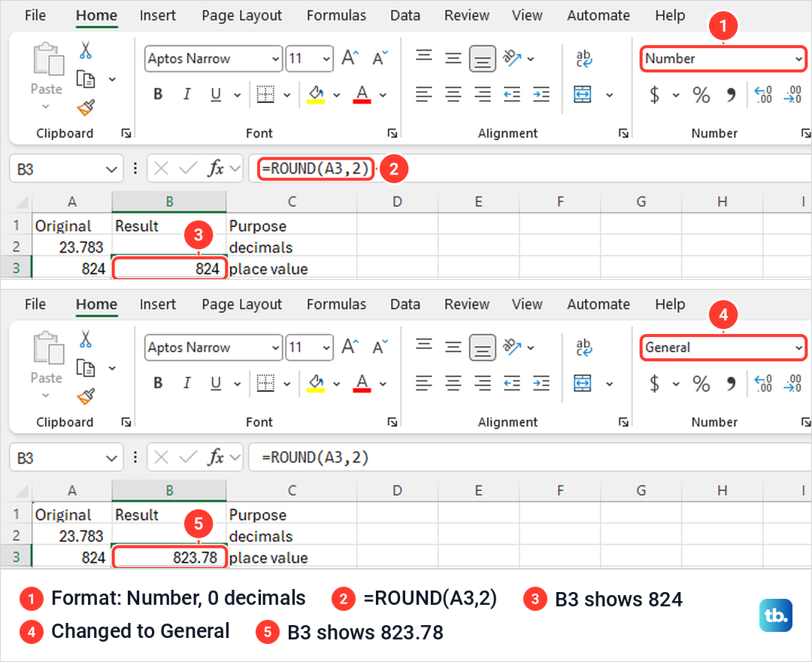Click Wrap Text icon in upper ribbon
812x662 pixels.
click(x=583, y=59)
